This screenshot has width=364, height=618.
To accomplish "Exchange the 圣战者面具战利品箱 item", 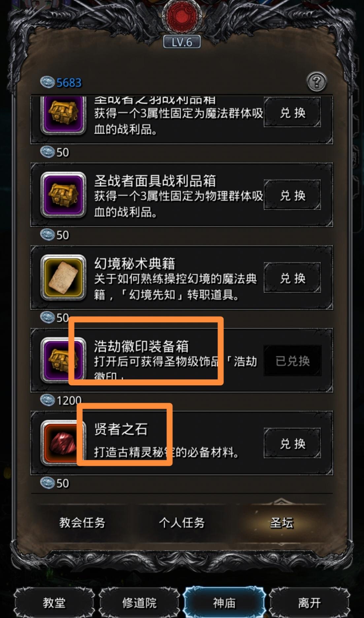I will click(x=292, y=195).
